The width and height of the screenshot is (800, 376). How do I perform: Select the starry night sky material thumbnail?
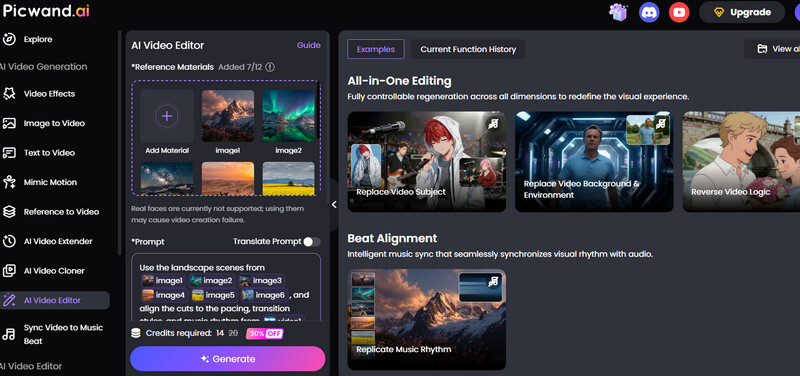coord(167,178)
